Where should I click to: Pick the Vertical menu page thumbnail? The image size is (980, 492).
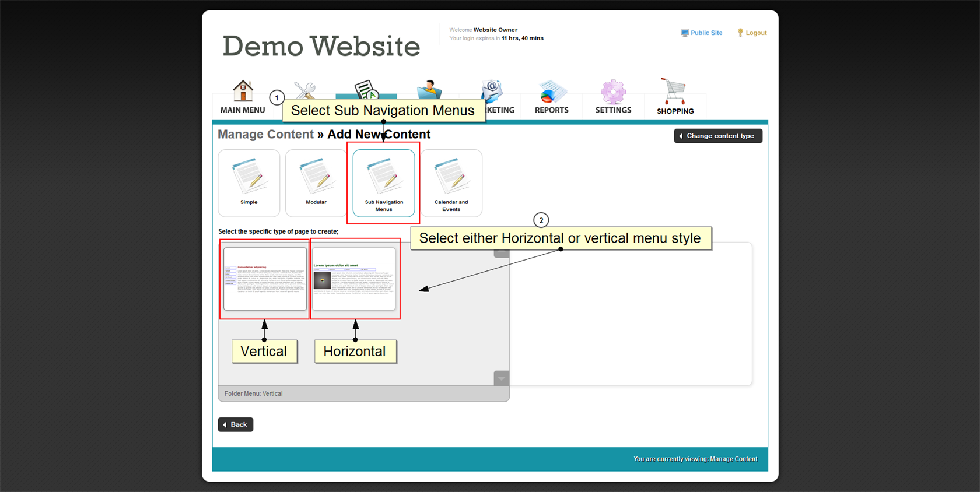tap(265, 279)
